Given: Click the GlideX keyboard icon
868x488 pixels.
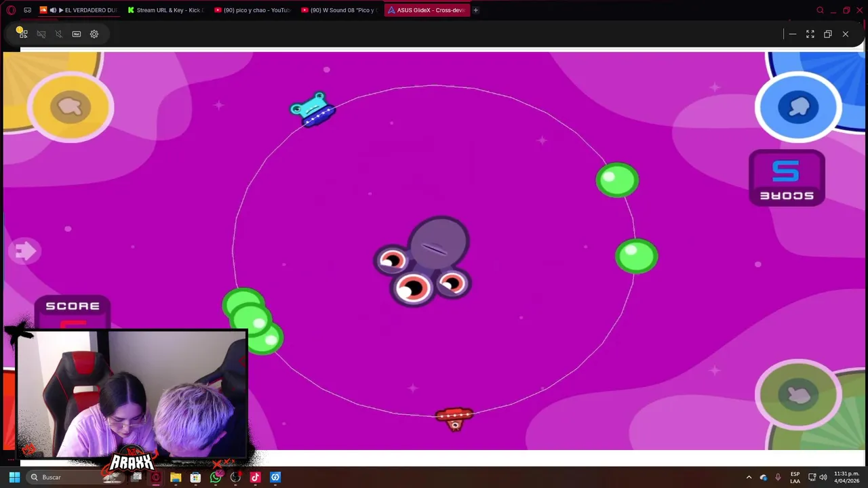Looking at the screenshot, I should [x=77, y=34].
